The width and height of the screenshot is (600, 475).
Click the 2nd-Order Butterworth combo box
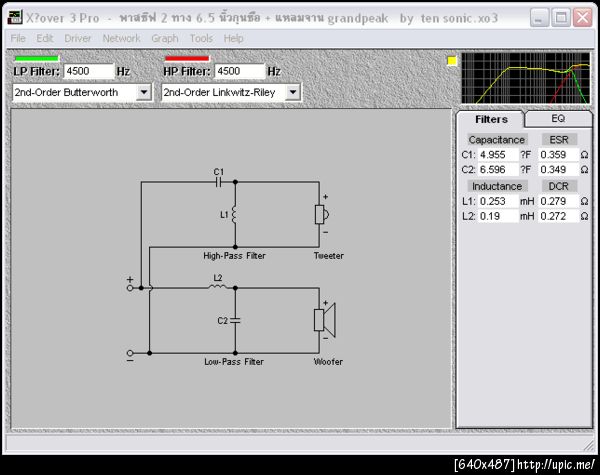(x=82, y=92)
